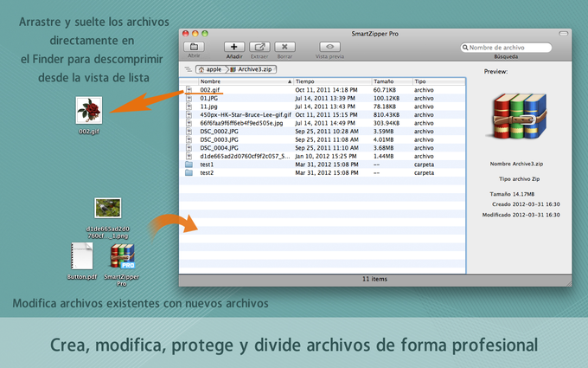This screenshot has width=588, height=368.
Task: Select the 11.jpg file name
Action: pos(208,107)
